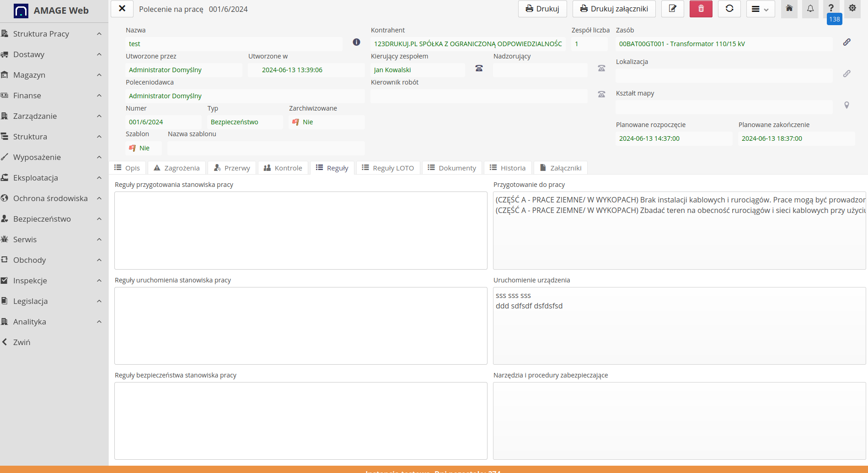Viewport: 868px width, 473px height.
Task: Go to home via house icon
Action: point(789,9)
